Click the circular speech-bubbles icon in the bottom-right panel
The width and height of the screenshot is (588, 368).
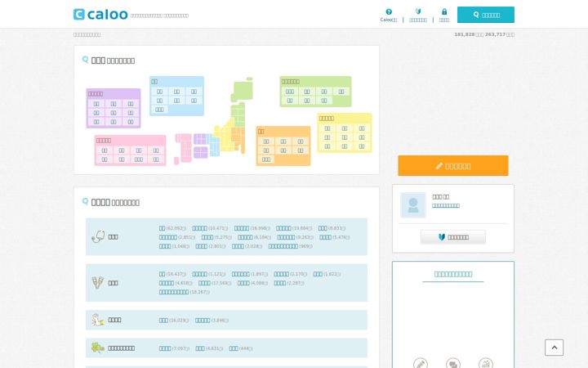coord(453,363)
